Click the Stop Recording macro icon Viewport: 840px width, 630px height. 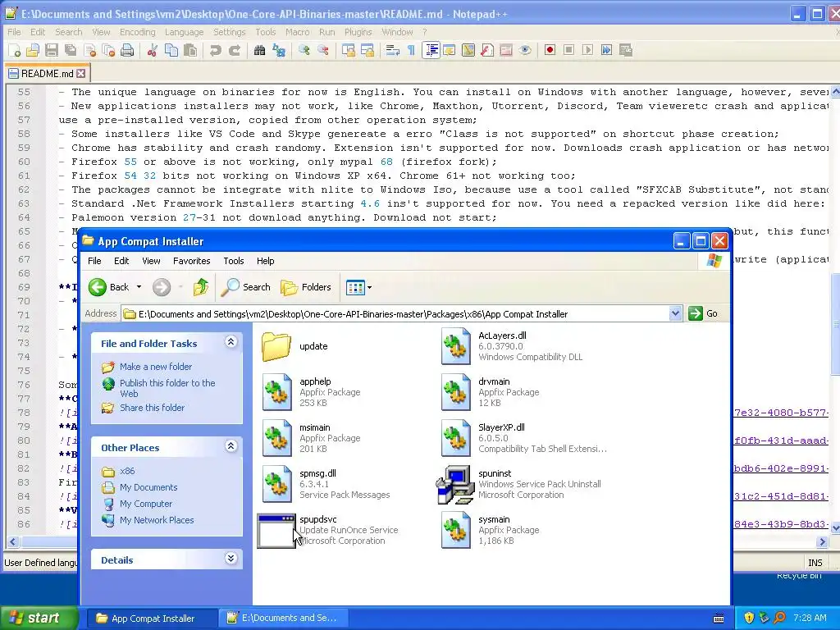click(569, 50)
